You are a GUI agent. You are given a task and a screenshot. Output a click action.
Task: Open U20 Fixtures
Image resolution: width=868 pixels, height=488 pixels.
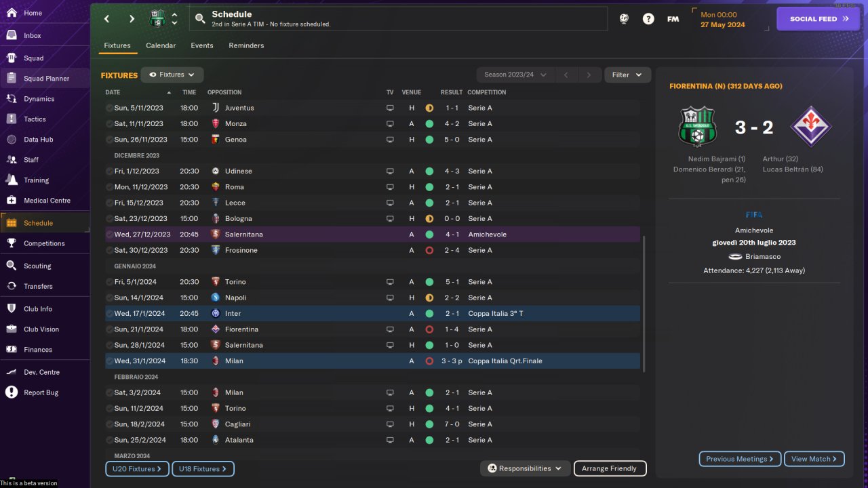point(136,468)
